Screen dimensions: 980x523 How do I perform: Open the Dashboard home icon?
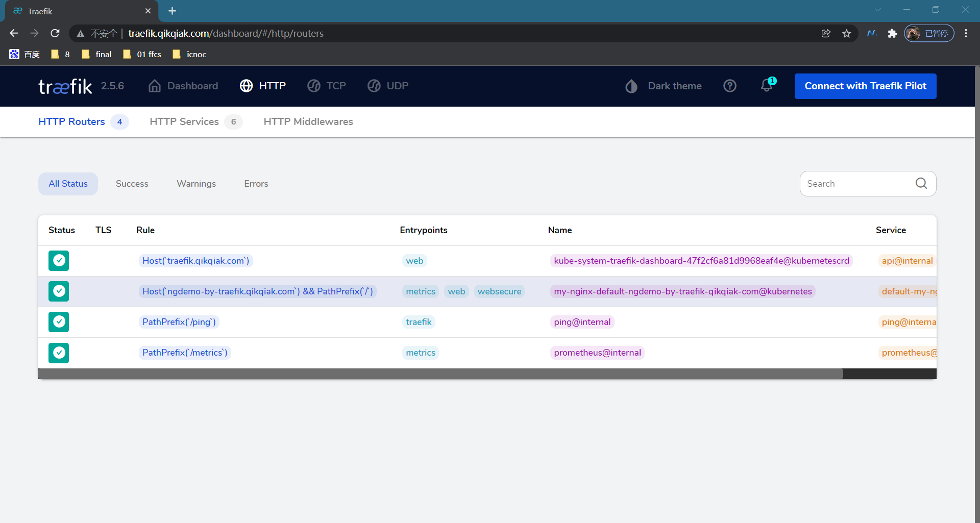pyautogui.click(x=155, y=86)
